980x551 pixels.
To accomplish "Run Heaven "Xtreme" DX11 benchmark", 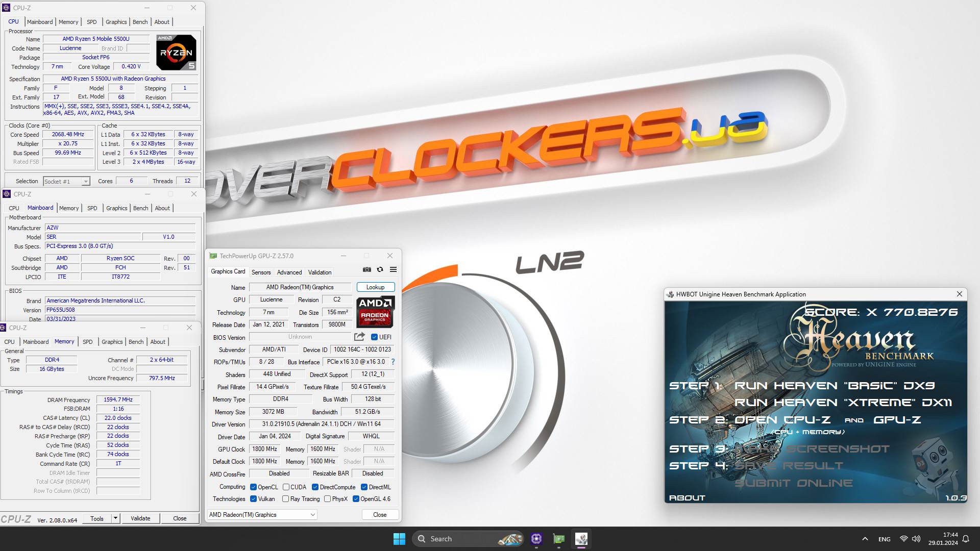I will pos(843,403).
